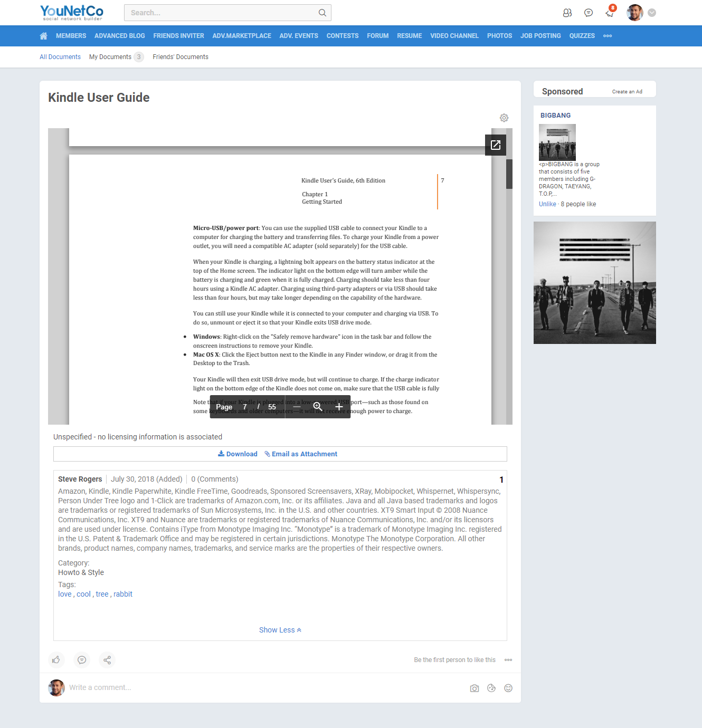Click the search magnifier icon
Screen dimensions: 702x728
pyautogui.click(x=322, y=13)
